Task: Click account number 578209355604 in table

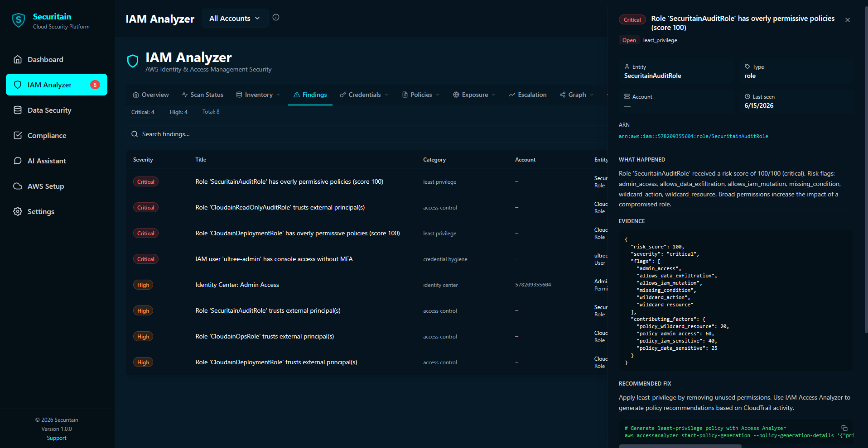Action: pyautogui.click(x=533, y=285)
